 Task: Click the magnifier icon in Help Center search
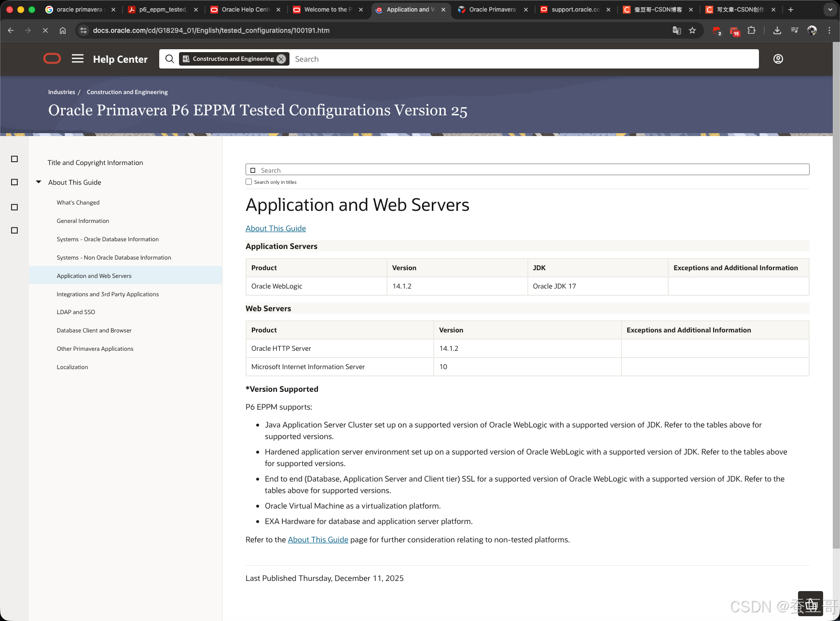[x=169, y=59]
